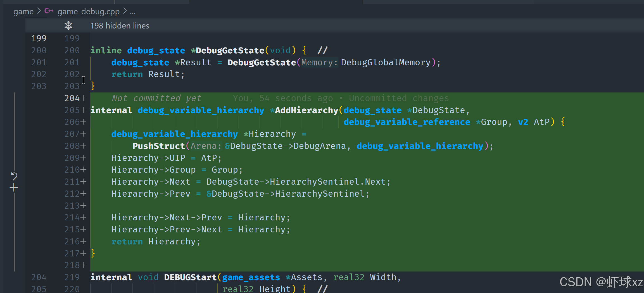Stage the changed block with the plus icon
Viewport: 644px width, 293px height.
pyautogui.click(x=14, y=188)
